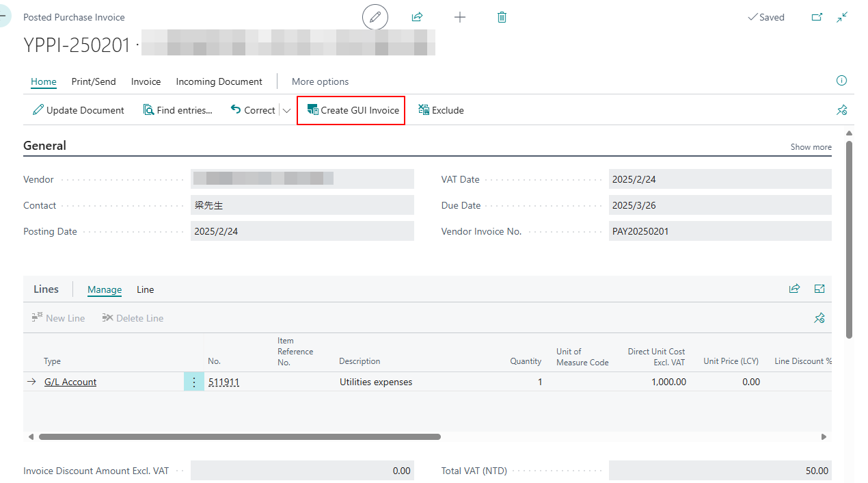Open the Invoice tab
Screen dimensions: 868x483
click(x=146, y=81)
